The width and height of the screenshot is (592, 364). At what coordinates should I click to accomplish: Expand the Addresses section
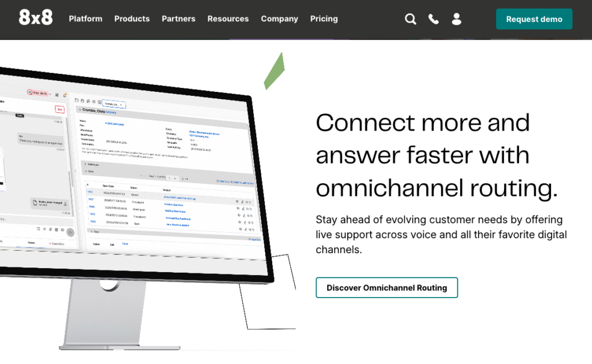pos(86,164)
